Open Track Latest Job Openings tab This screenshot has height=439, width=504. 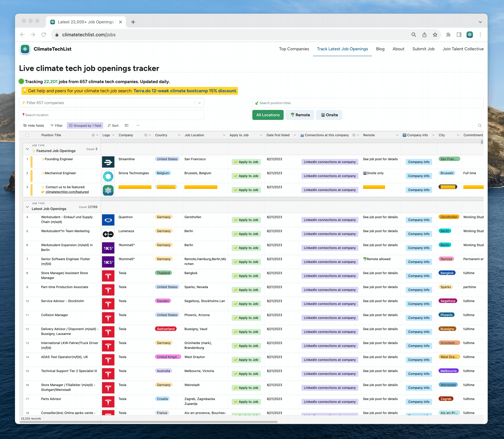tap(342, 49)
